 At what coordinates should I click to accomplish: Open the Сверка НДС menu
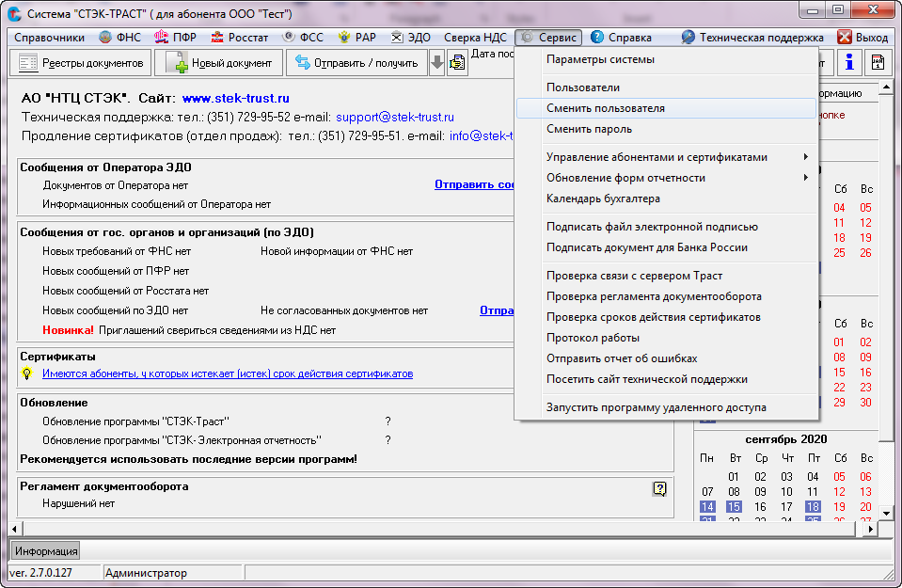pos(475,38)
